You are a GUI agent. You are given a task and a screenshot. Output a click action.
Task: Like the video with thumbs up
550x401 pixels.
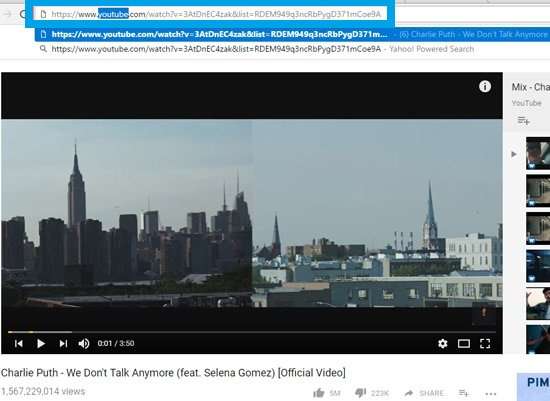pos(318,393)
